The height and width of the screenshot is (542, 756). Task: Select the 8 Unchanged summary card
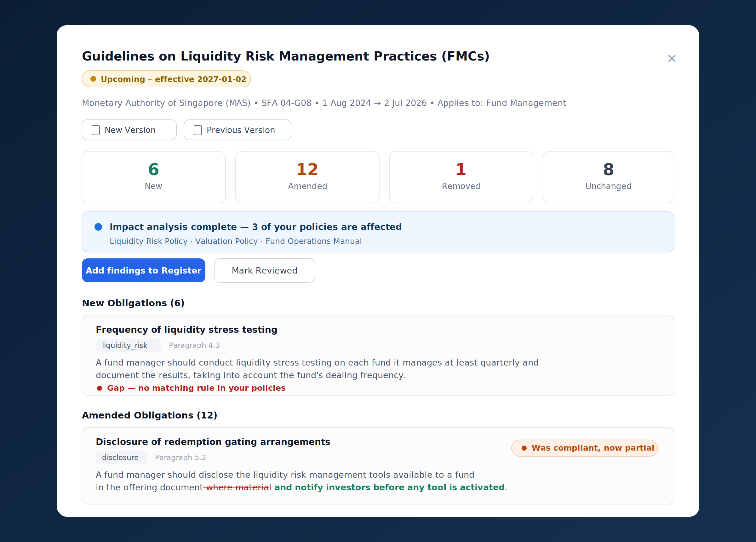coord(608,177)
